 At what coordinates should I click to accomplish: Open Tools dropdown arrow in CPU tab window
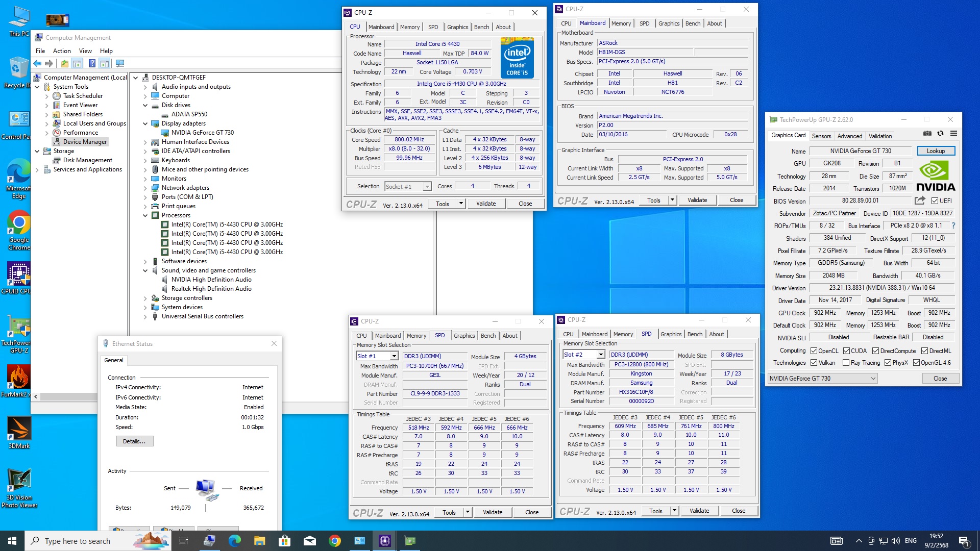pyautogui.click(x=461, y=204)
